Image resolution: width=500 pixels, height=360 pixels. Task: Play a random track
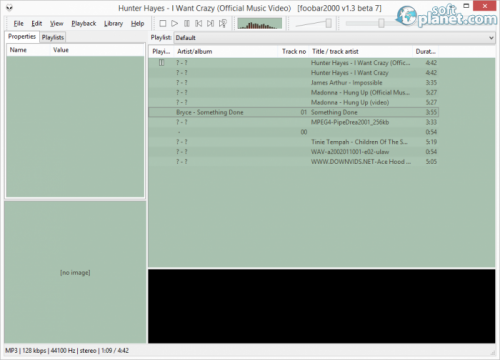(223, 23)
